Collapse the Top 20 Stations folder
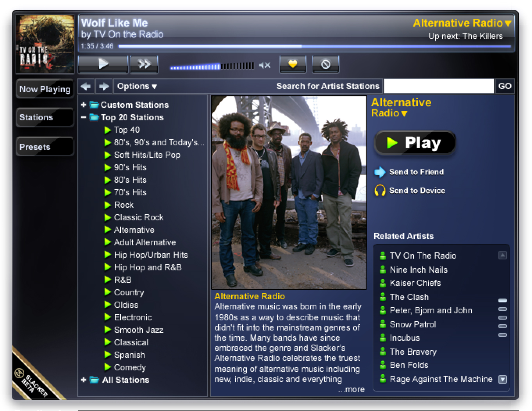Viewport: 532px width, 411px height. point(83,117)
